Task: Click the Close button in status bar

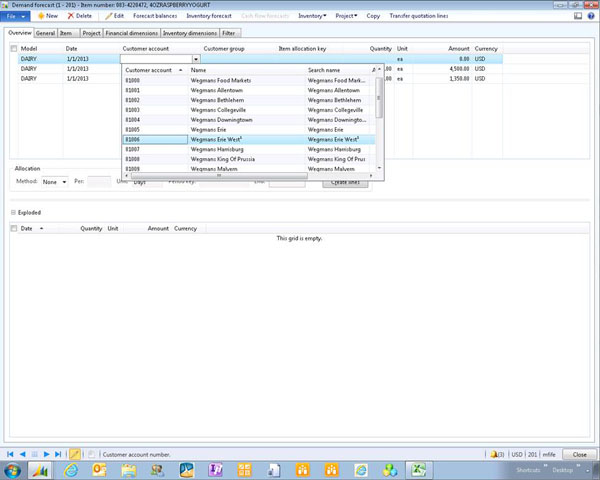Action: click(x=579, y=454)
